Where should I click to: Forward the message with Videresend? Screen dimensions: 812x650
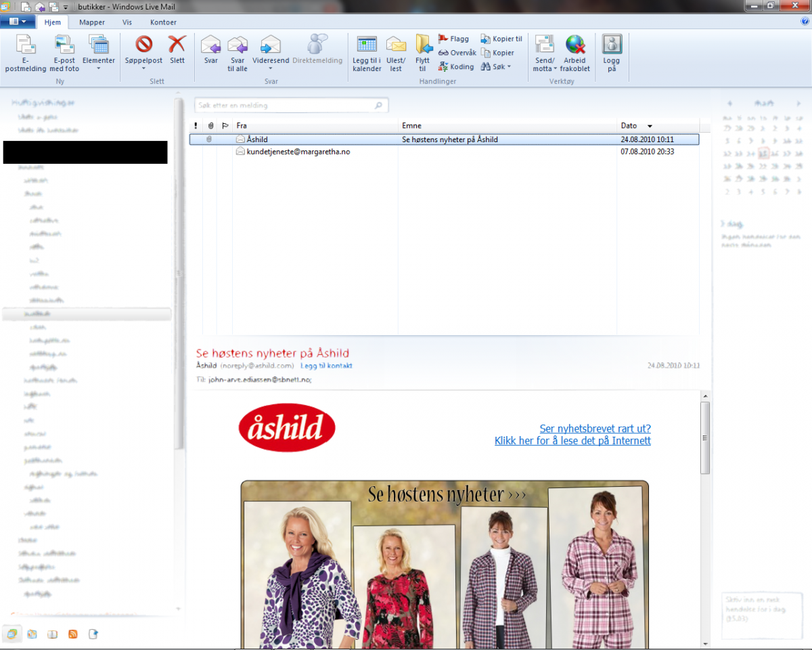point(271,49)
